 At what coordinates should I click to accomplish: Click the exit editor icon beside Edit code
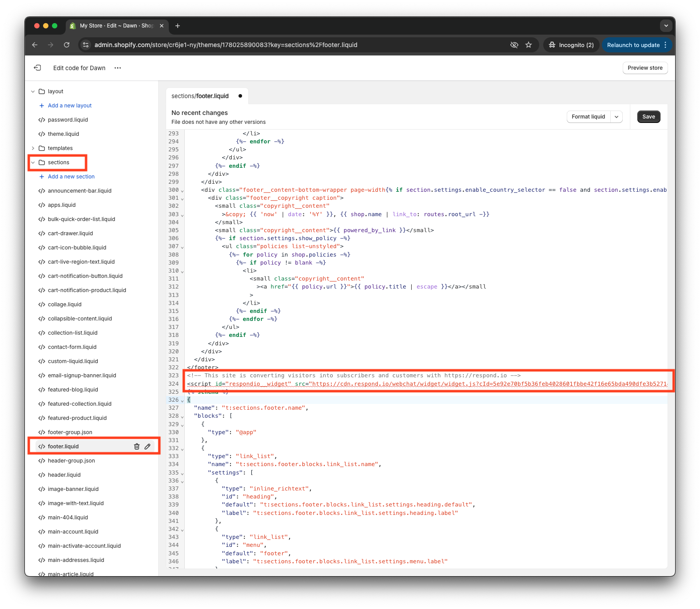pyautogui.click(x=37, y=68)
